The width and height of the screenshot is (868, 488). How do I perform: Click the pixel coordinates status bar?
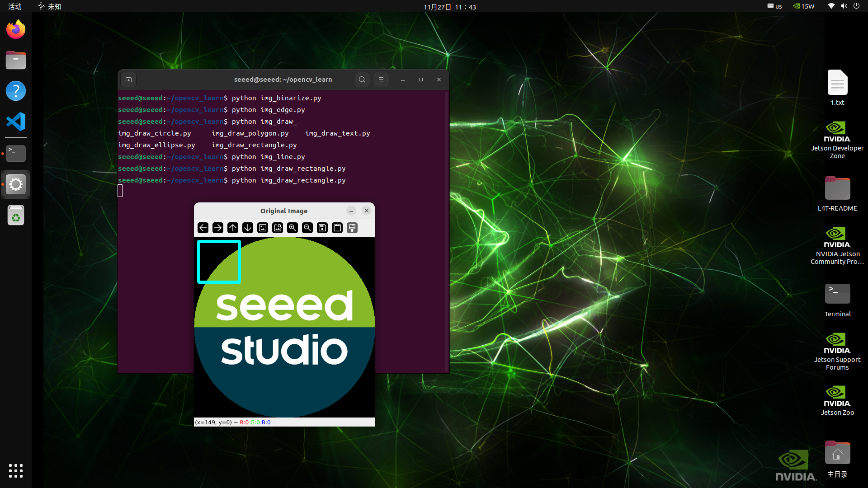coord(284,422)
